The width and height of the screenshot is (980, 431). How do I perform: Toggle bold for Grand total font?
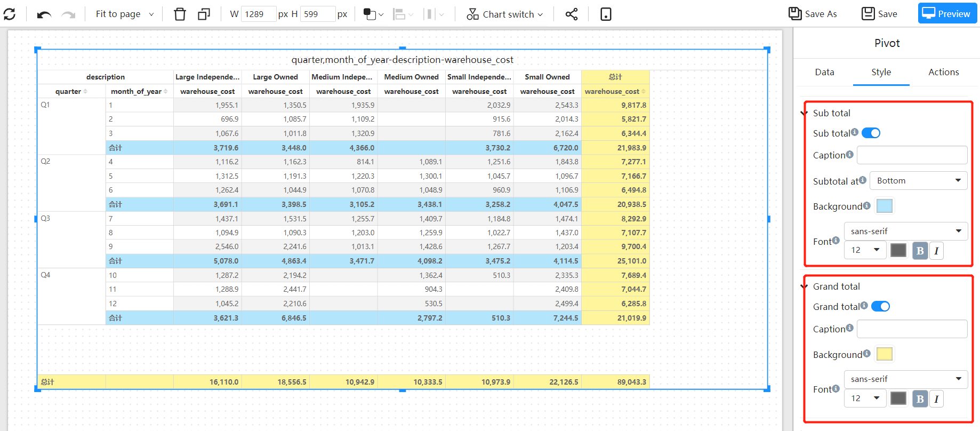pos(920,399)
